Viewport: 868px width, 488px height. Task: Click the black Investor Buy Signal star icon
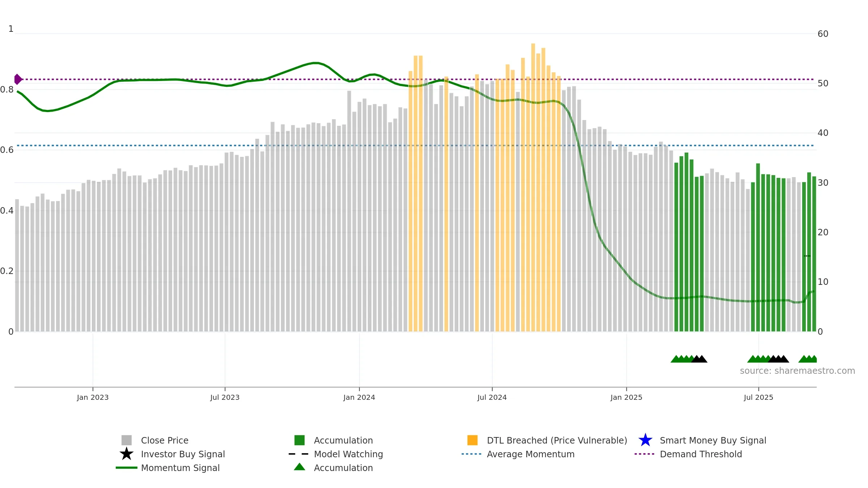(x=126, y=454)
